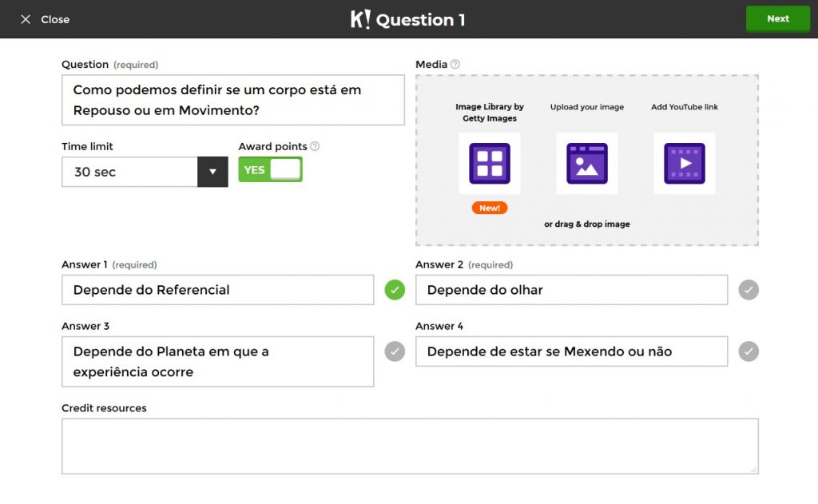Click the Close text button

click(x=55, y=19)
